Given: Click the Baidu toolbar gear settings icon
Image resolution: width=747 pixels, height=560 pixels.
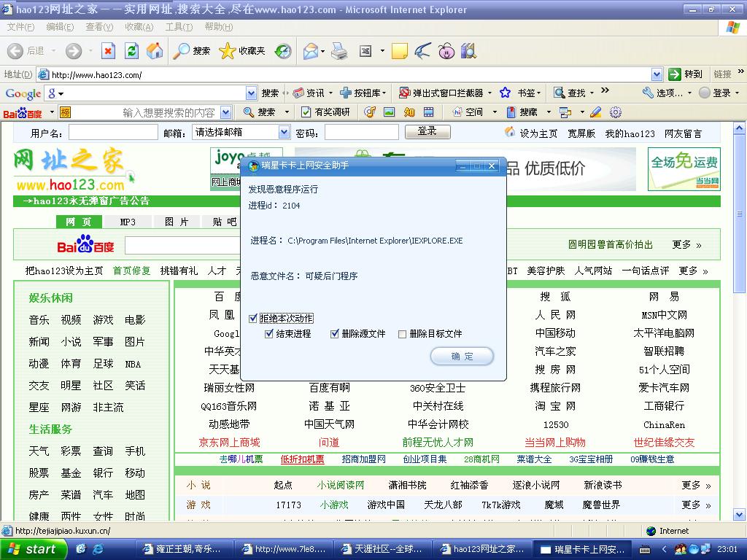Looking at the screenshot, I should click(x=615, y=112).
